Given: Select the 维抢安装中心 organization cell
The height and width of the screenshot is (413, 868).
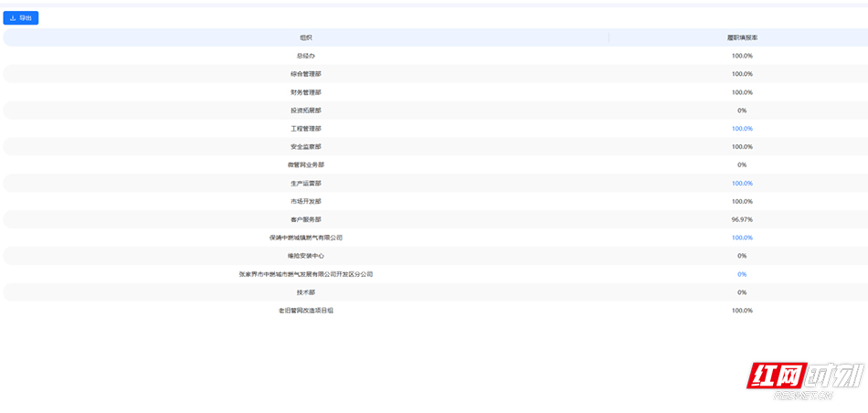Looking at the screenshot, I should point(306,256).
